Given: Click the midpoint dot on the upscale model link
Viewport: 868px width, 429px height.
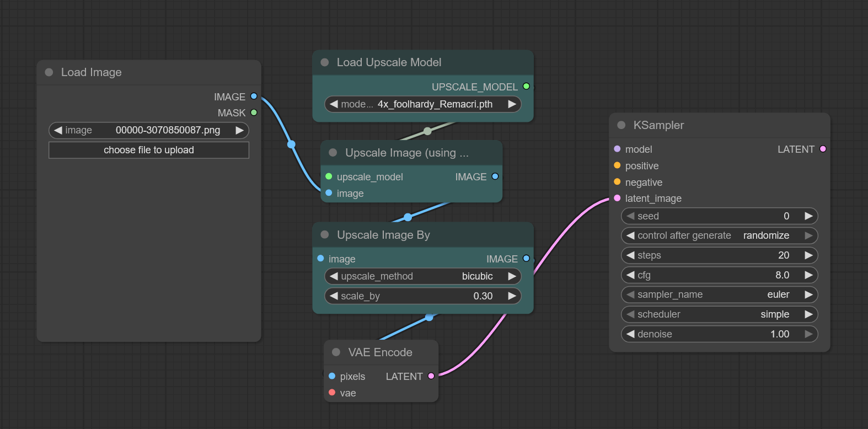Looking at the screenshot, I should click(427, 131).
